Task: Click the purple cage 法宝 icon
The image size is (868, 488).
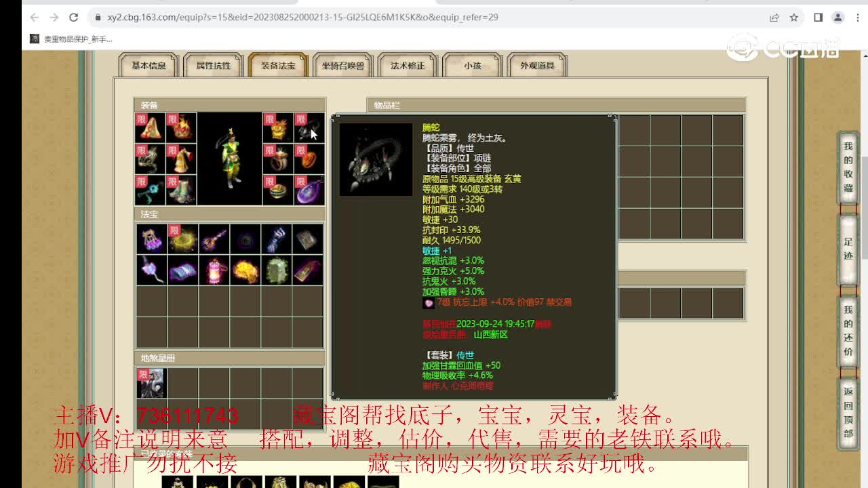Action: [151, 239]
